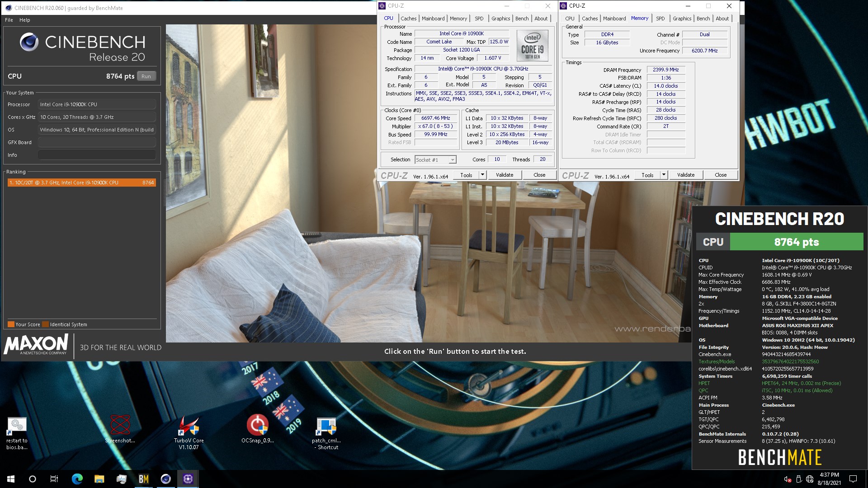This screenshot has height=488, width=868.
Task: Click the Multiplier value x 67.0
Action: pyautogui.click(x=436, y=126)
